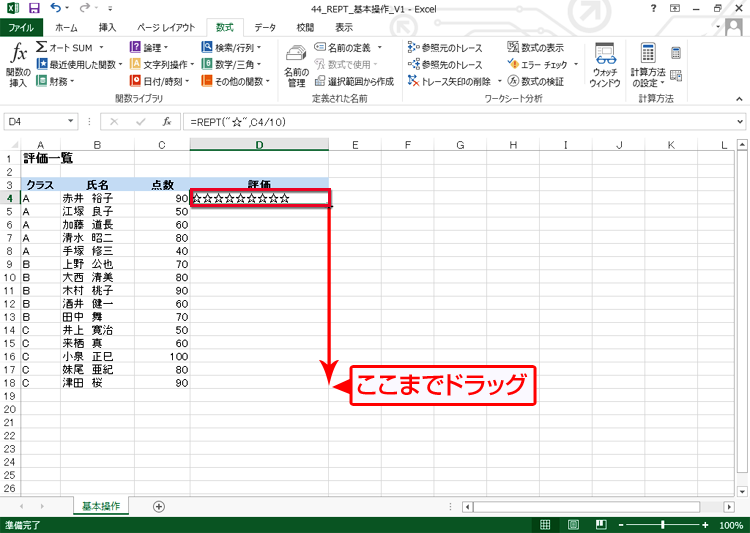Select the 基本操作 sheet tab
The image size is (750, 533).
(101, 506)
